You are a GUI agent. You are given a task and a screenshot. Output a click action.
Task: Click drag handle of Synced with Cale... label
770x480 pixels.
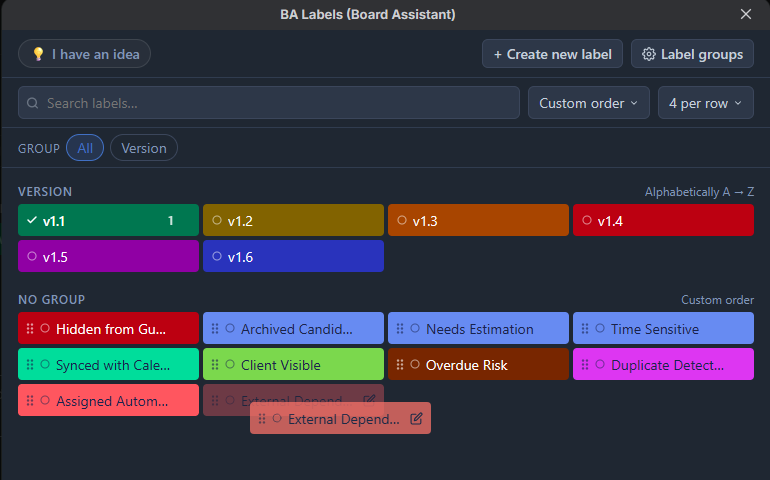pyautogui.click(x=30, y=364)
